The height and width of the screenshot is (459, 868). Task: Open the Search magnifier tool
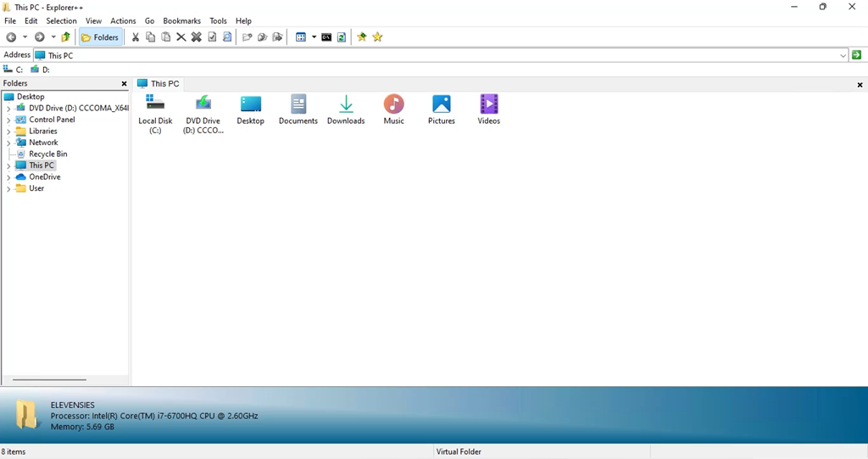click(x=227, y=37)
